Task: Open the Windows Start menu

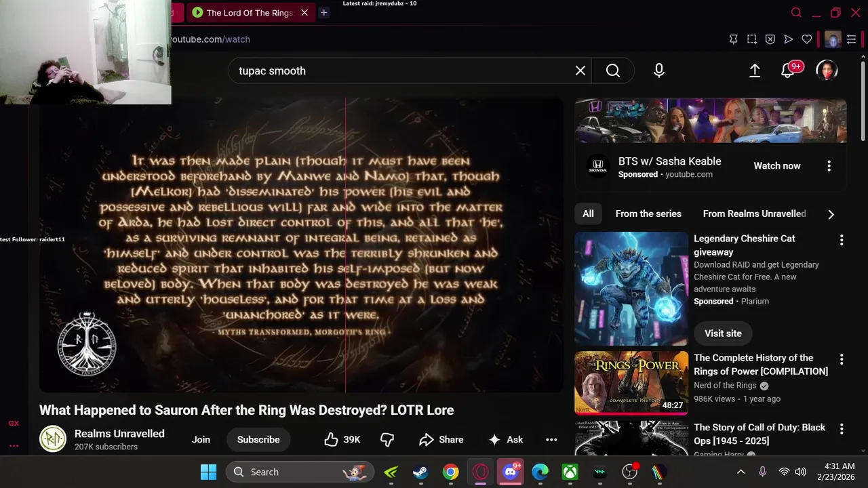Action: coord(208,472)
